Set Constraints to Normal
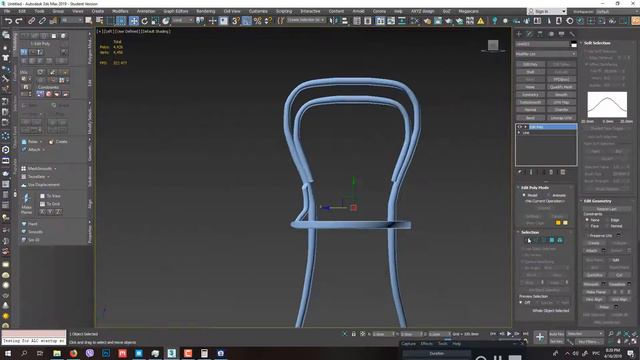This screenshot has height=360, width=640. (614, 226)
